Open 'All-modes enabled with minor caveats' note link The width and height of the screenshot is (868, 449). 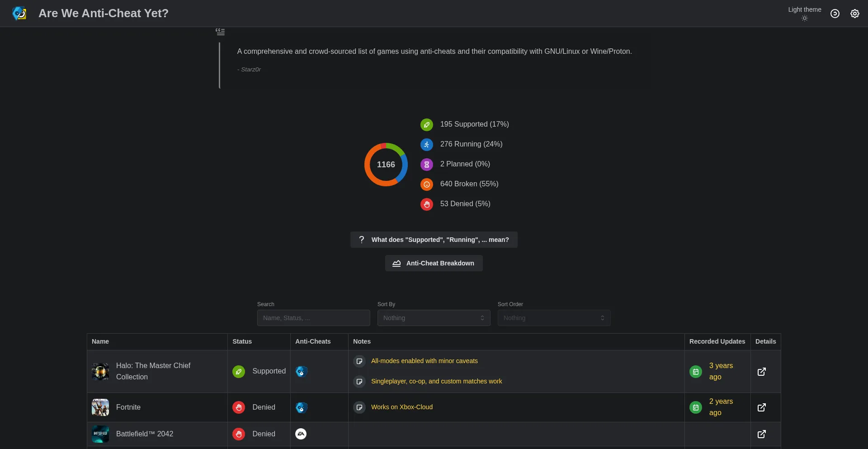(425, 361)
